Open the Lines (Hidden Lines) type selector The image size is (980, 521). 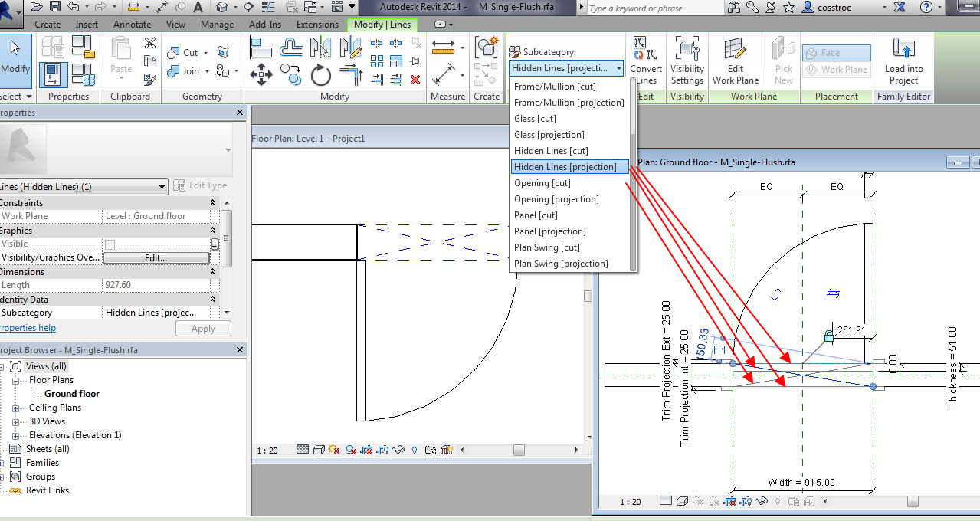162,186
